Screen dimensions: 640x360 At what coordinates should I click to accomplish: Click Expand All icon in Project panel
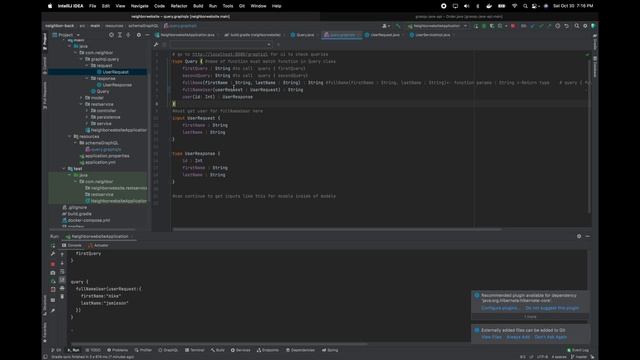tap(120, 35)
